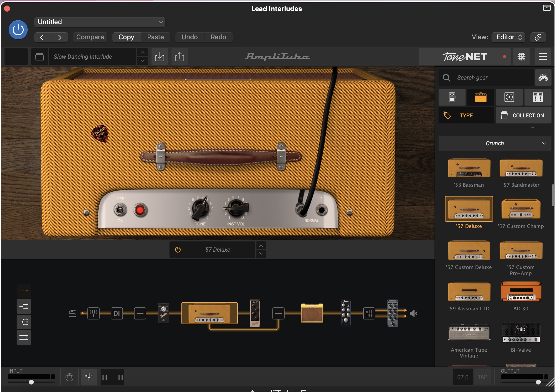Click the sidechain link icon
Image resolution: width=555 pixels, height=392 pixels.
(538, 37)
